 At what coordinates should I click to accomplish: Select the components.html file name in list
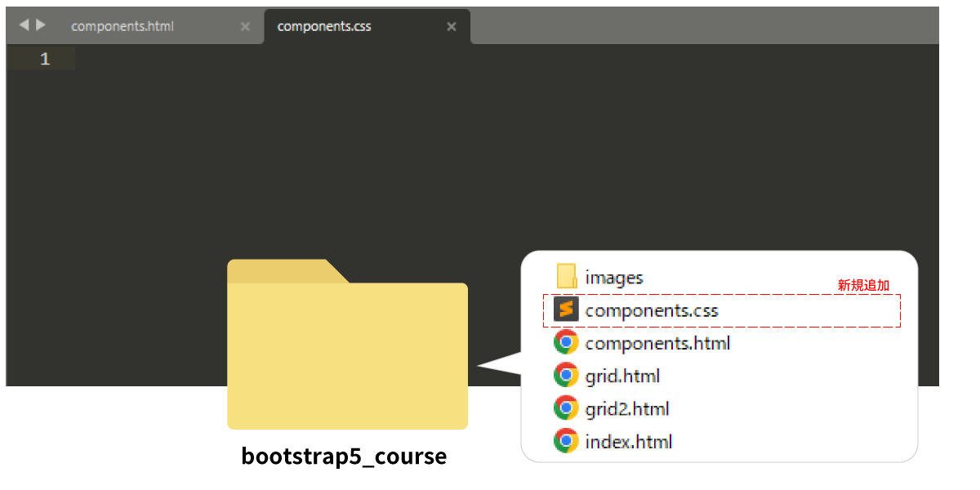tap(657, 343)
